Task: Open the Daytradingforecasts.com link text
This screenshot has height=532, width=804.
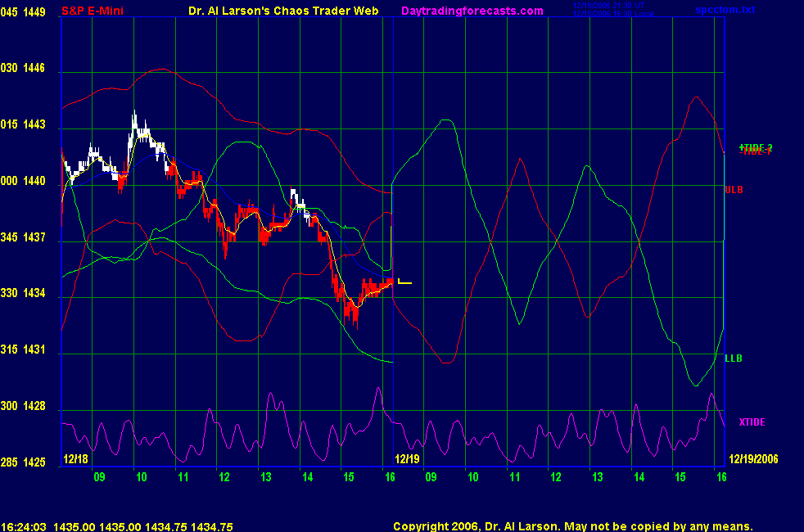Action: [472, 11]
